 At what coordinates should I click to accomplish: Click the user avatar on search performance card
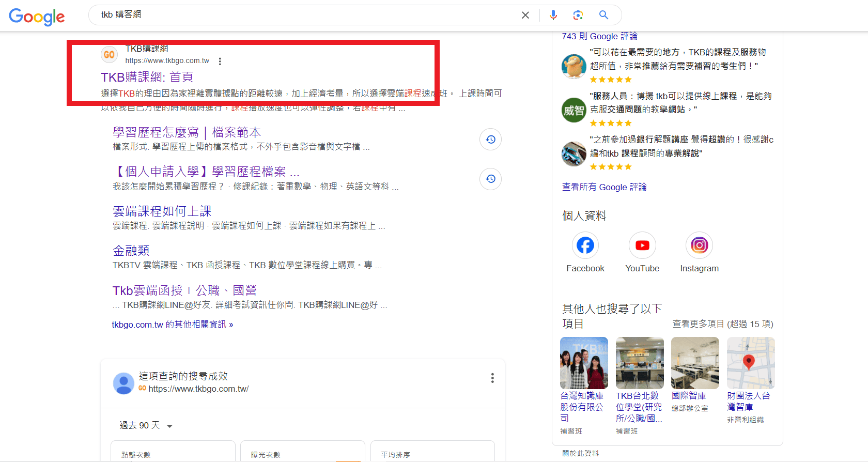(123, 383)
